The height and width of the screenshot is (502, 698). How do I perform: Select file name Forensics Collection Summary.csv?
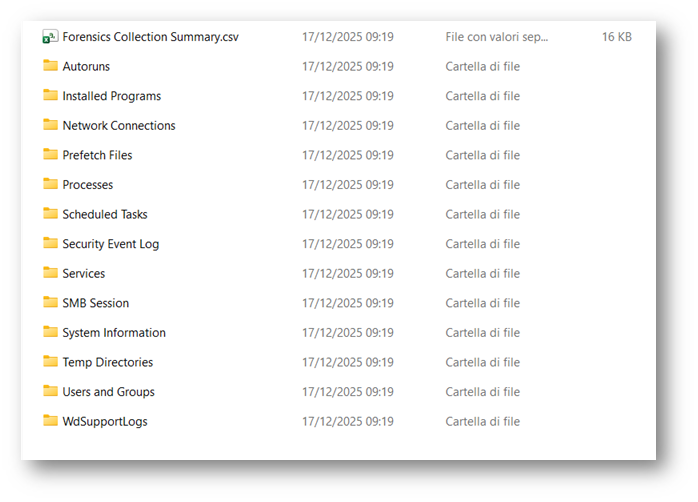(150, 37)
